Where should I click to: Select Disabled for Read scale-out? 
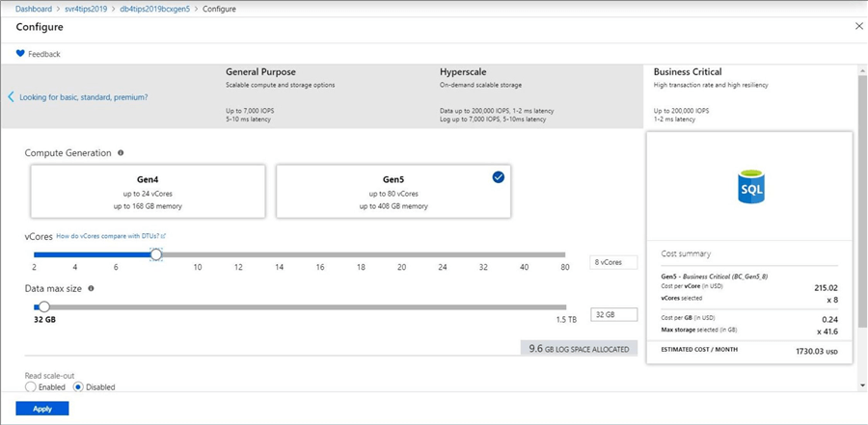pyautogui.click(x=79, y=386)
